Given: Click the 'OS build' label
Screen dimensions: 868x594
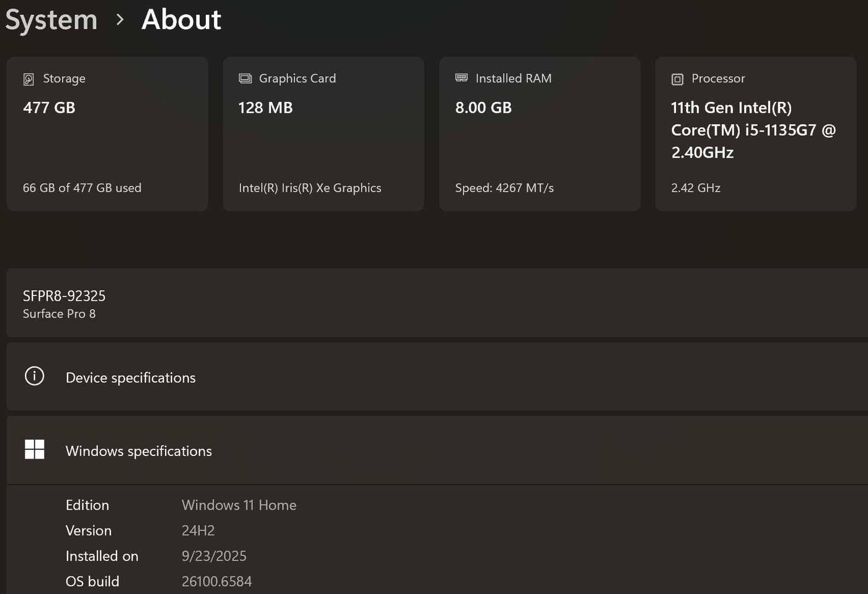Looking at the screenshot, I should coord(92,581).
